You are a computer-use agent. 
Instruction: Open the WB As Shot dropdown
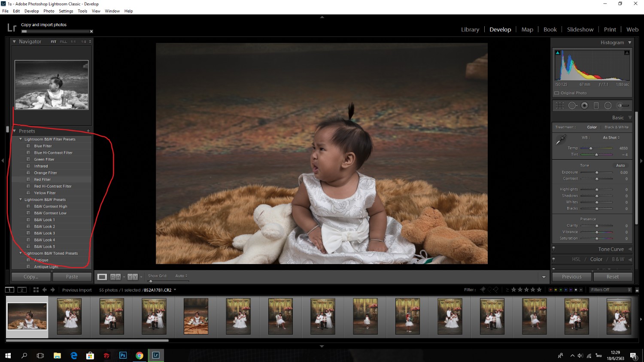611,137
